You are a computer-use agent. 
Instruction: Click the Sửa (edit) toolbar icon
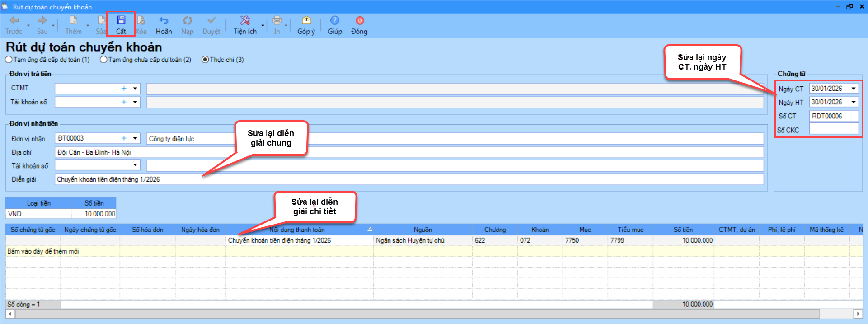tap(102, 20)
